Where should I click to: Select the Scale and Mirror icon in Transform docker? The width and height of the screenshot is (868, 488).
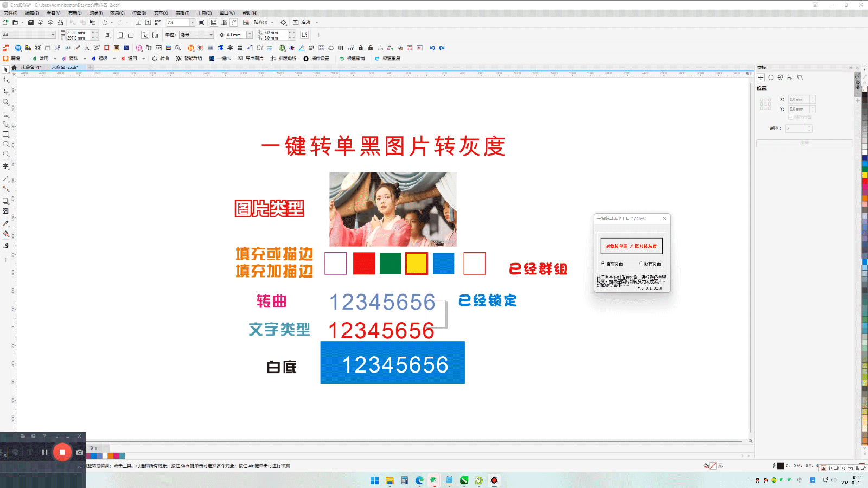coord(781,78)
